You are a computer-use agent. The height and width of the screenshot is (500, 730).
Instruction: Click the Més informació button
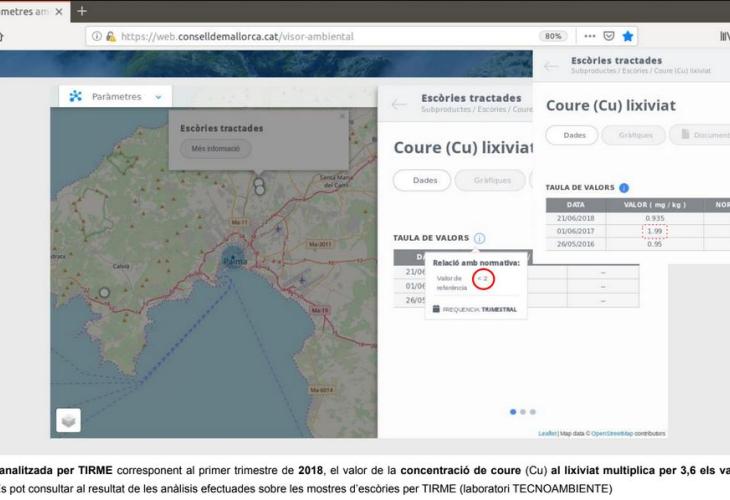click(215, 149)
